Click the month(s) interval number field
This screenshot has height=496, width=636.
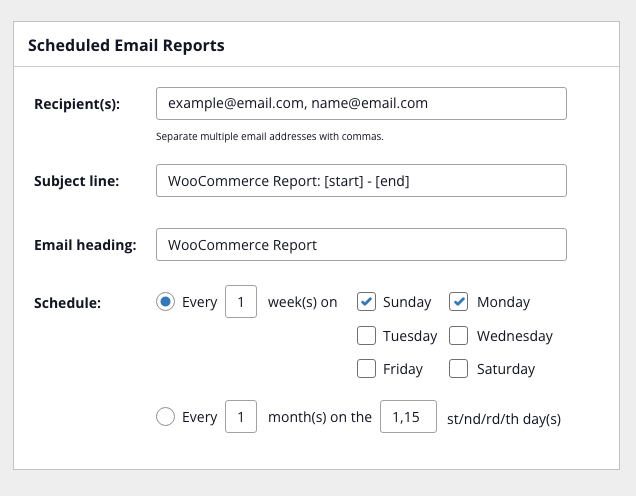(241, 418)
